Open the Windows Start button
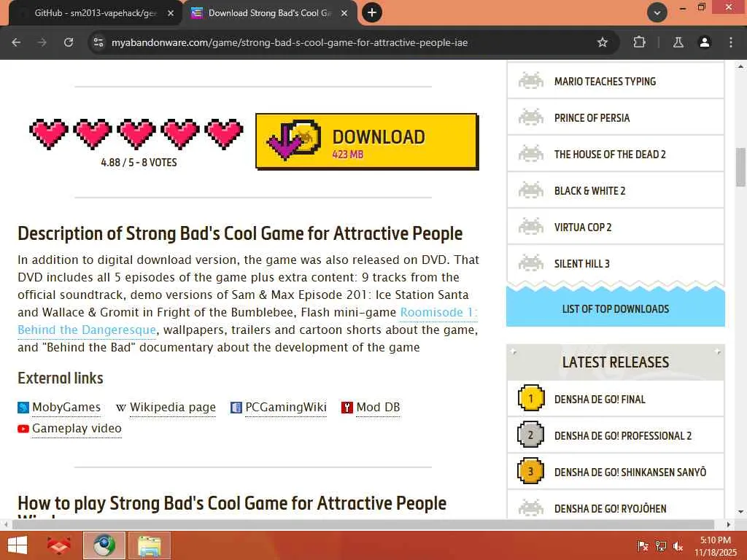Screen dimensions: 747x560 tap(18, 545)
